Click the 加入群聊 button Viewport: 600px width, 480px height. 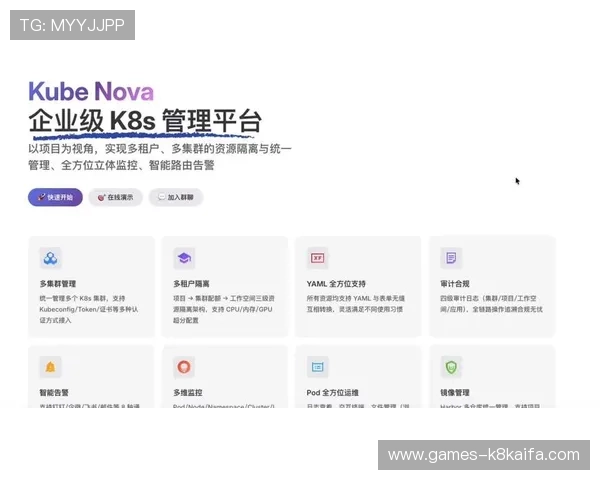pos(176,197)
